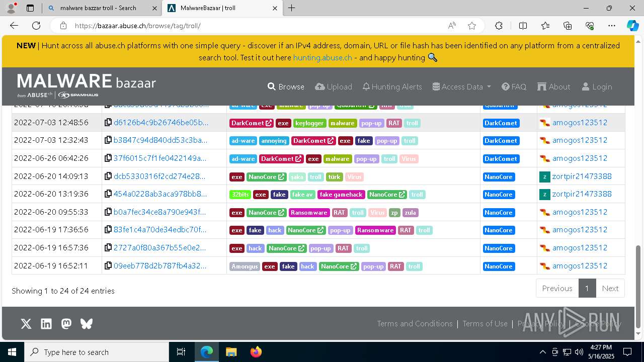Open the FAQ nav item
The image size is (644, 362).
coord(514,86)
